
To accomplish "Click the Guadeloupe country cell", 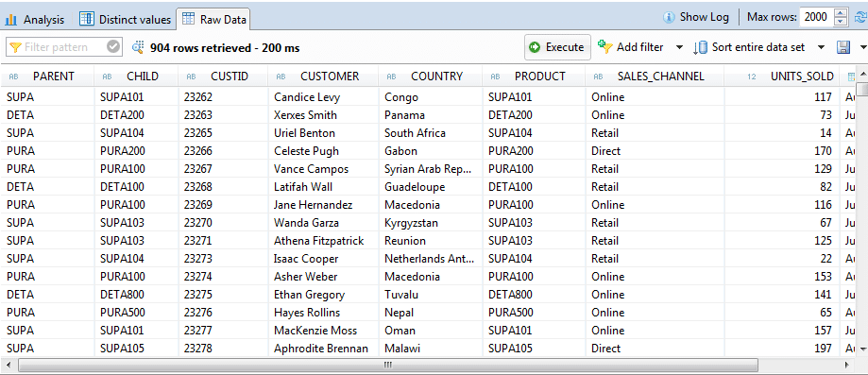I will 430,187.
